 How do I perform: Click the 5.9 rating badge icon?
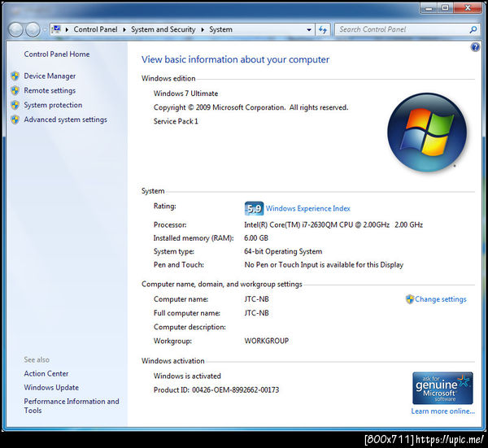[254, 208]
